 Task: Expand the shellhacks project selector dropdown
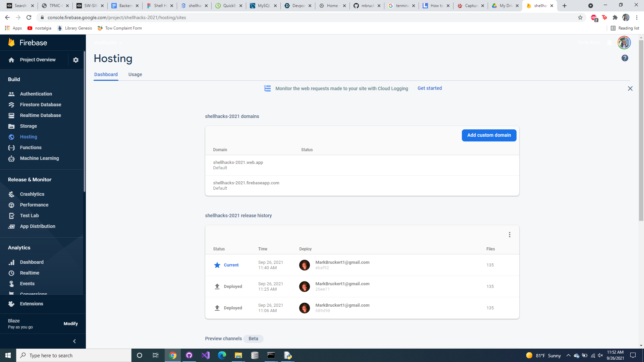click(108, 43)
